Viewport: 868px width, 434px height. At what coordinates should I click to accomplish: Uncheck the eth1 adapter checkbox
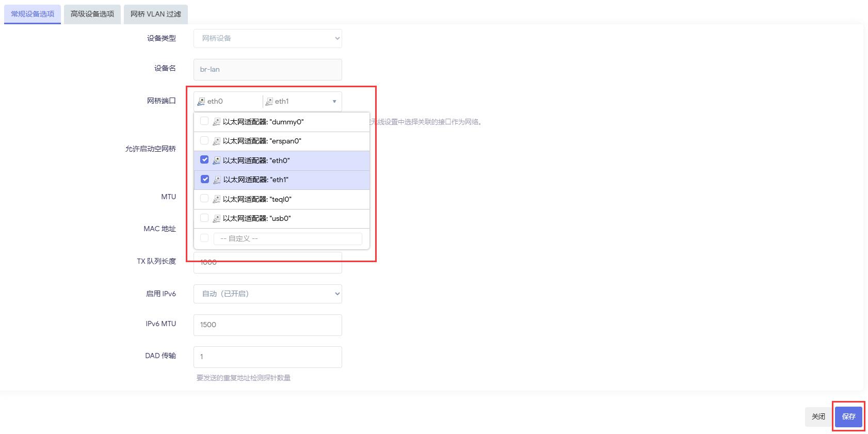coord(205,179)
